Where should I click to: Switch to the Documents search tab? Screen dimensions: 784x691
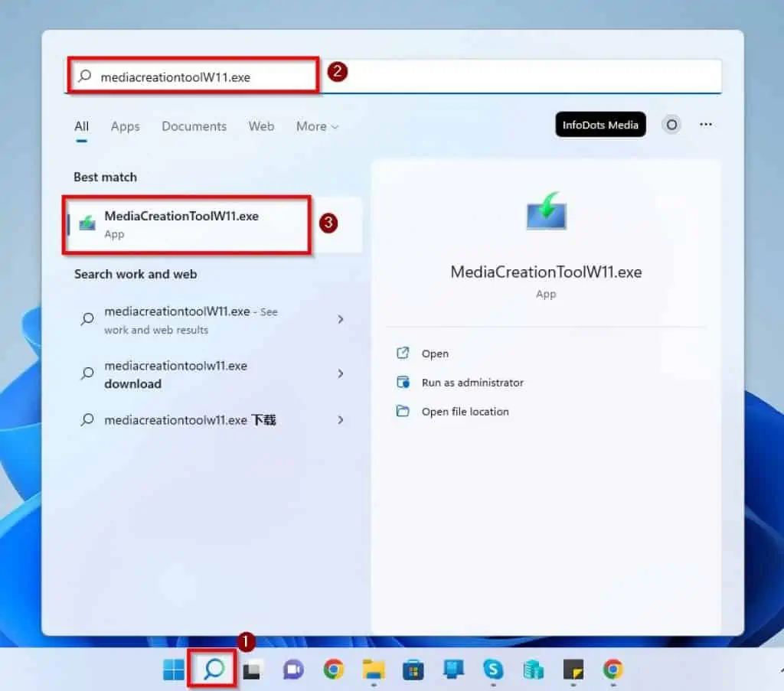pyautogui.click(x=194, y=126)
